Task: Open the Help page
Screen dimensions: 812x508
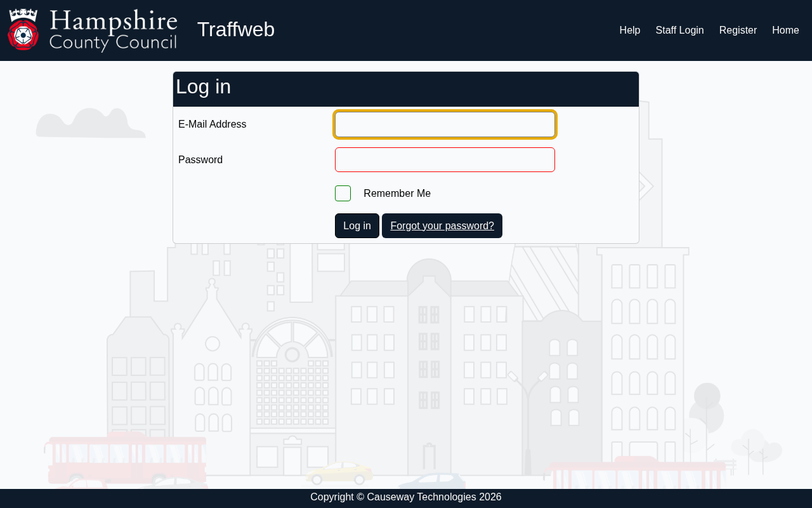Action: pyautogui.click(x=630, y=30)
